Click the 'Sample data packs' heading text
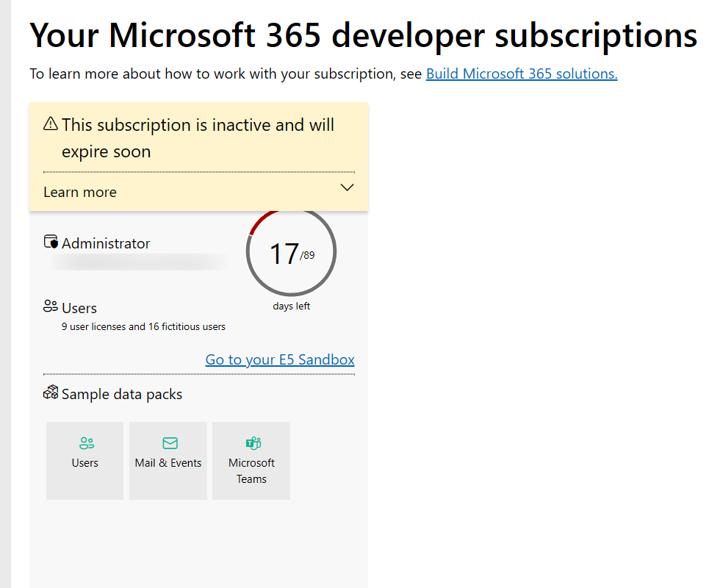720x588 pixels. tap(122, 394)
